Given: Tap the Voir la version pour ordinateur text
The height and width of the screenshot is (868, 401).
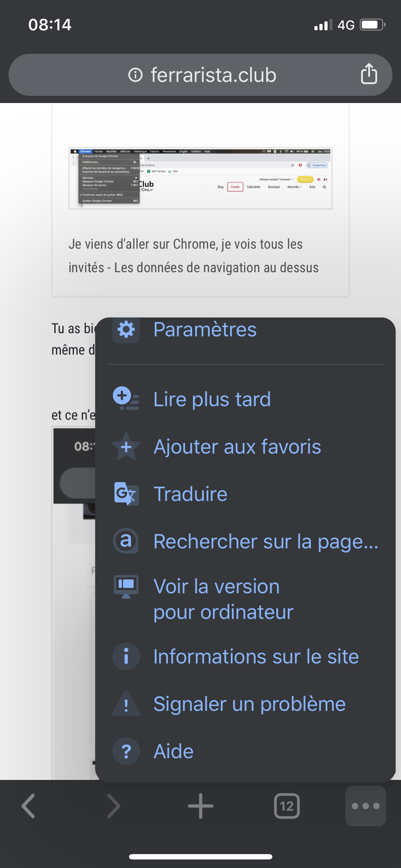Looking at the screenshot, I should pyautogui.click(x=223, y=599).
